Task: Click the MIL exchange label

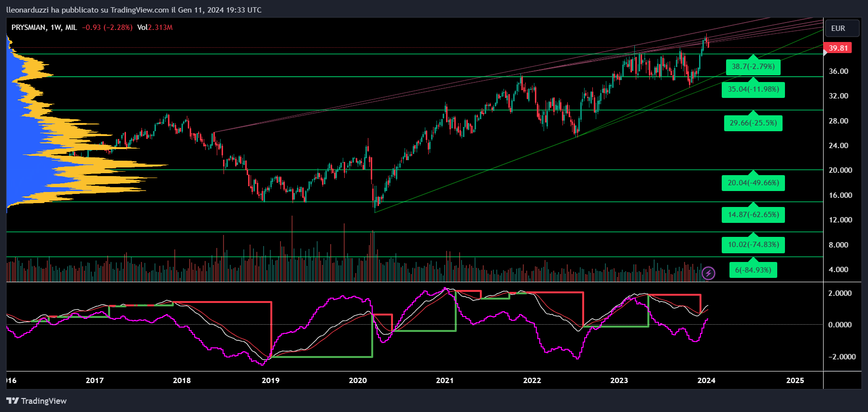Action: coord(71,27)
